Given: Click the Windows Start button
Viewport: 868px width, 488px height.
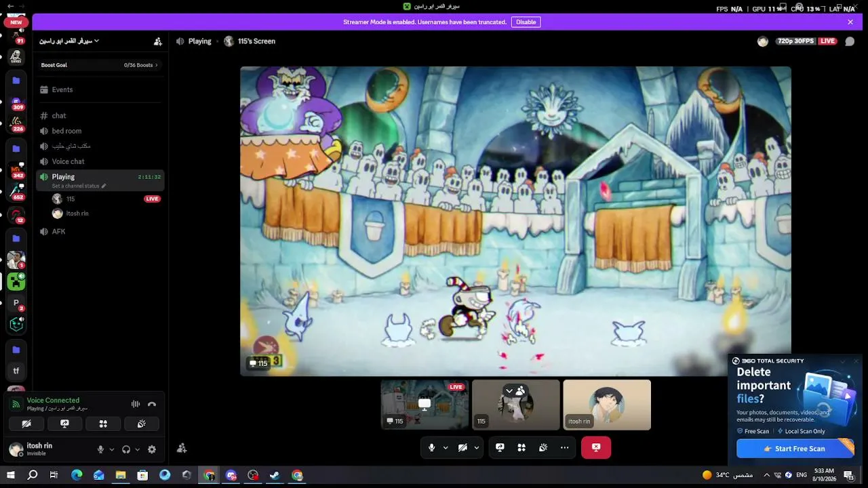Looking at the screenshot, I should click(10, 475).
